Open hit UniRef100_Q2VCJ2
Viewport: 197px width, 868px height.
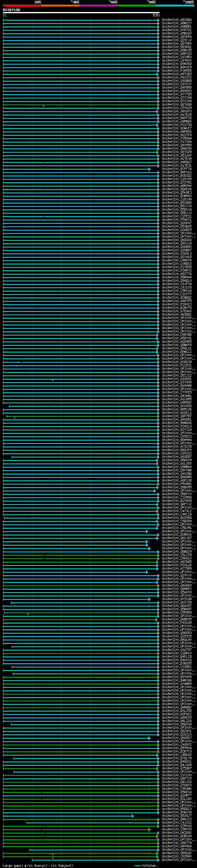click(177, 40)
